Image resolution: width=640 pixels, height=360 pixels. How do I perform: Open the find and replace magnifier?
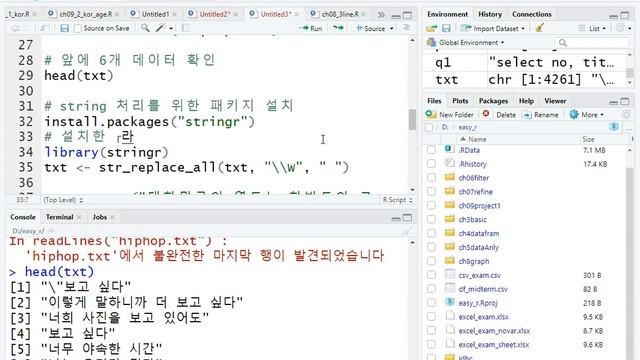pos(145,28)
